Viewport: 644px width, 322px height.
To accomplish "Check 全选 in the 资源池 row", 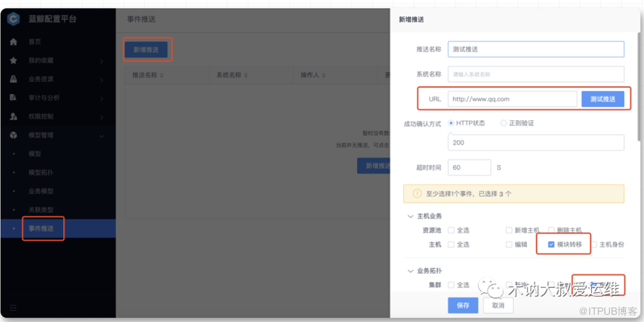I will pyautogui.click(x=451, y=230).
